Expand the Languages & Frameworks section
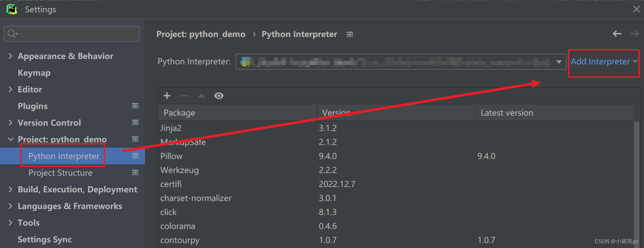The width and height of the screenshot is (644, 248). [10, 206]
